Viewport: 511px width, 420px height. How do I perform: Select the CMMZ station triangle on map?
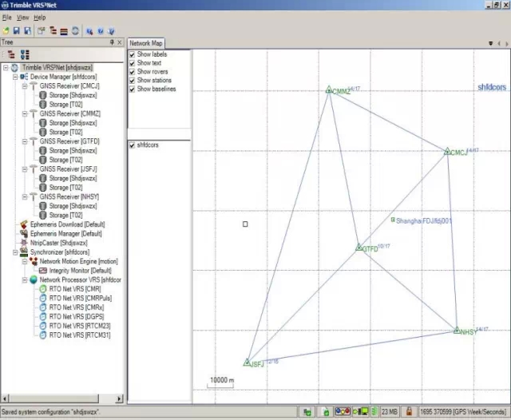(x=329, y=89)
